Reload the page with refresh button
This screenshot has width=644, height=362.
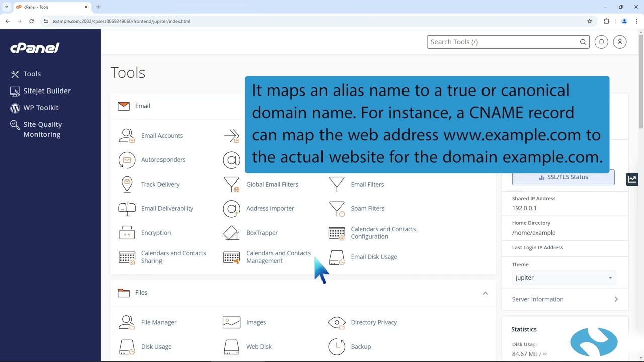click(31, 21)
